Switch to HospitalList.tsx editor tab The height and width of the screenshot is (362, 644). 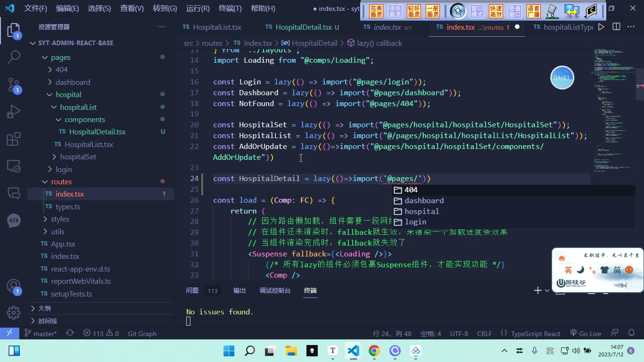coord(217,27)
